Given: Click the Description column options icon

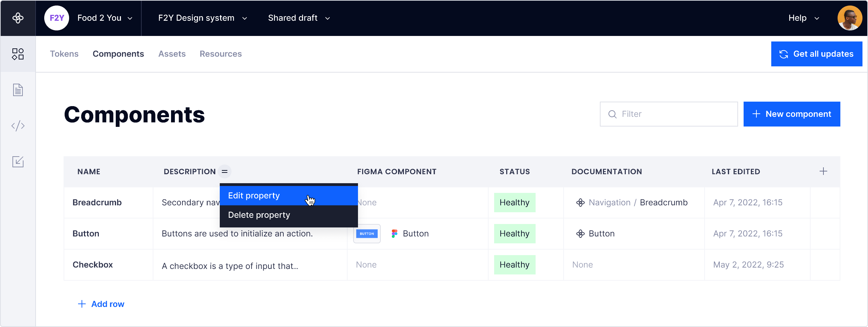Looking at the screenshot, I should pos(225,171).
